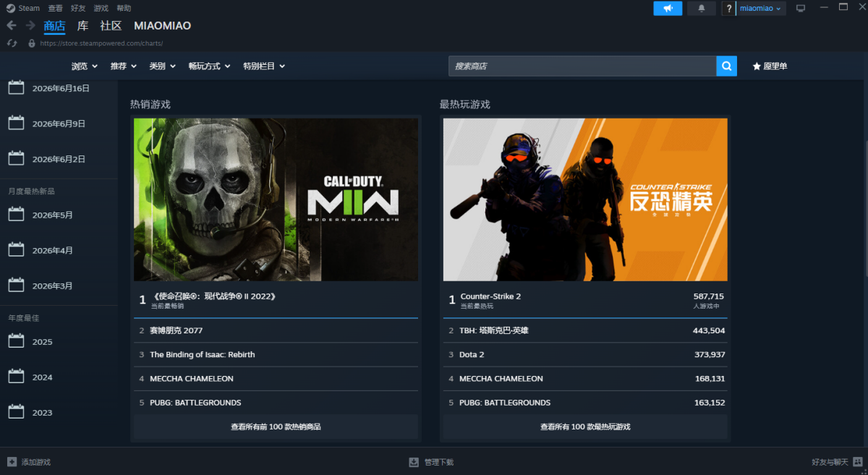
Task: Click the calendar icon beside 2026年6月9日
Action: point(16,123)
